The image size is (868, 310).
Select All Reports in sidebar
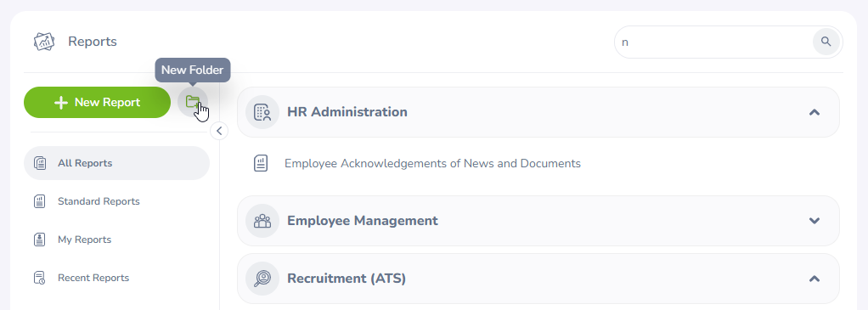pyautogui.click(x=117, y=163)
